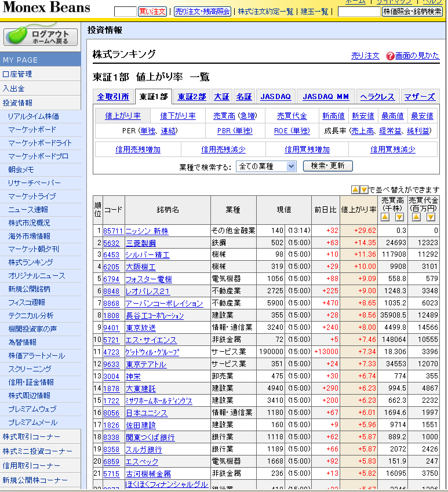Click the 値上がり率 column header
Image resolution: width=448 pixels, height=492 pixels.
359,210
